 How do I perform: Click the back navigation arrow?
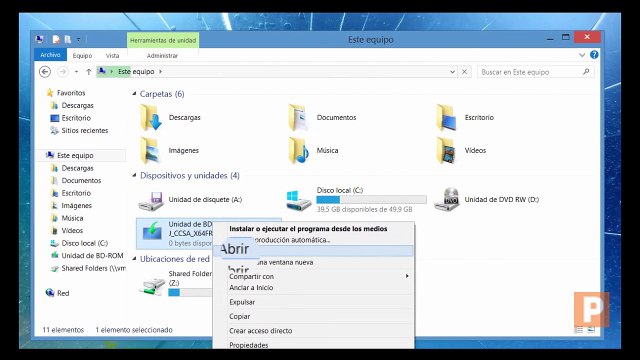[45, 72]
